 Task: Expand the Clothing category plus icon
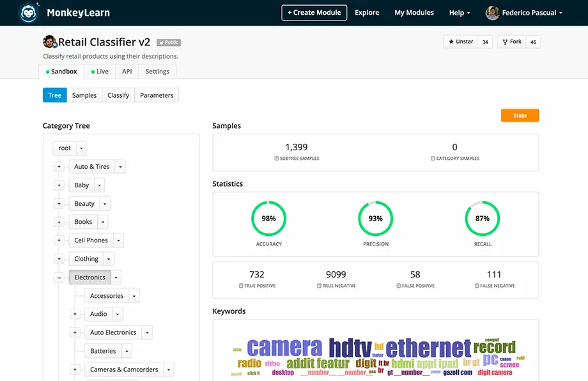pyautogui.click(x=59, y=259)
